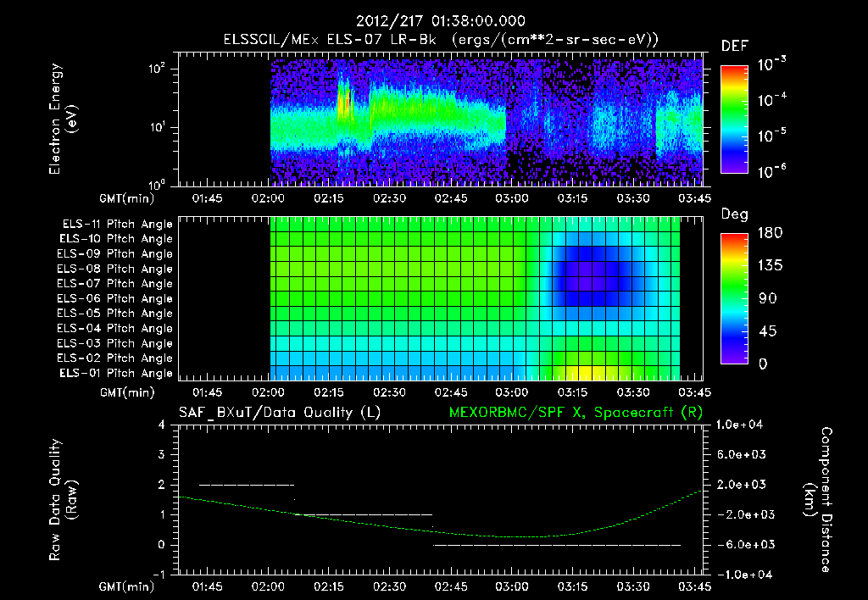868x600 pixels.
Task: Click the value 4 on the Raw Data Quality axis
Action: click(162, 425)
